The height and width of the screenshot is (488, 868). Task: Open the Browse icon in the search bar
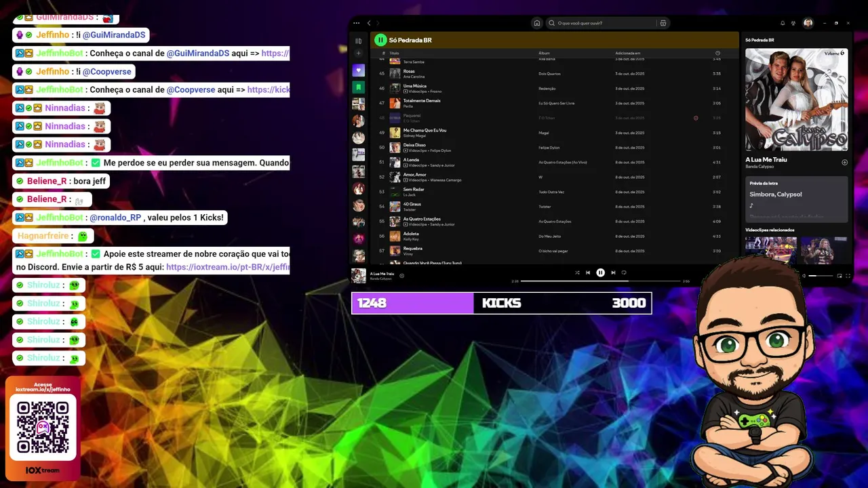[663, 23]
